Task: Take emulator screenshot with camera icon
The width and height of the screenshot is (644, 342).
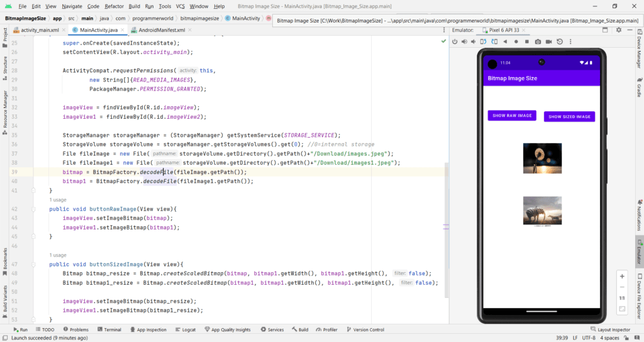Action: 538,41
